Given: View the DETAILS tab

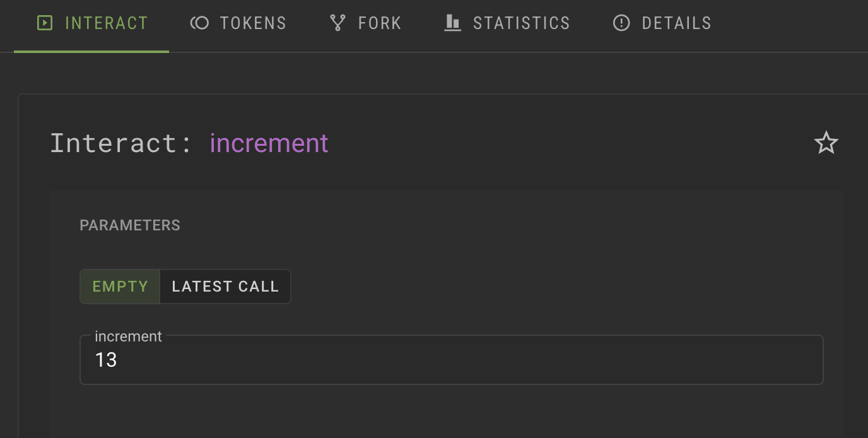Looking at the screenshot, I should [676, 23].
